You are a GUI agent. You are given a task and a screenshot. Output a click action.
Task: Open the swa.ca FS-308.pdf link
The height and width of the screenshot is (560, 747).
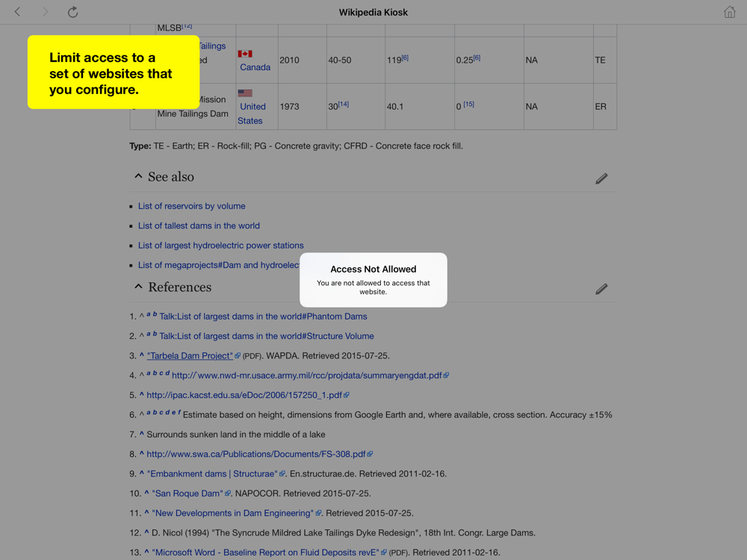(255, 454)
